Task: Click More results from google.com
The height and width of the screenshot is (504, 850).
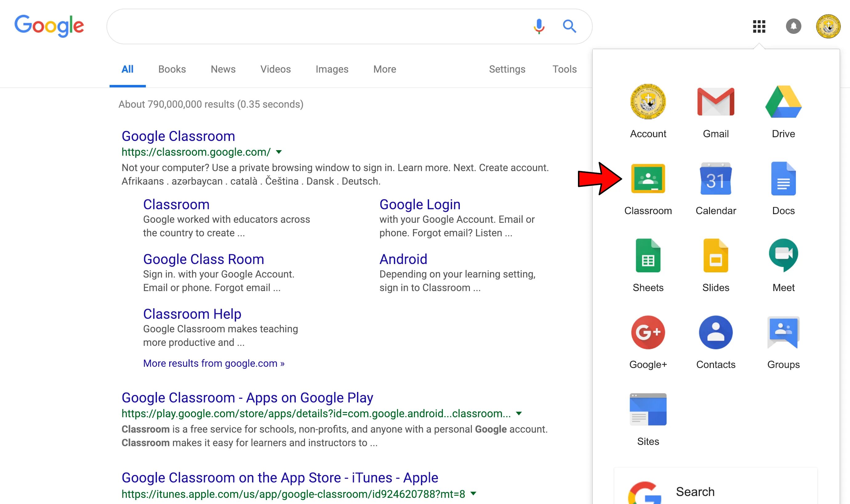Action: pyautogui.click(x=214, y=363)
